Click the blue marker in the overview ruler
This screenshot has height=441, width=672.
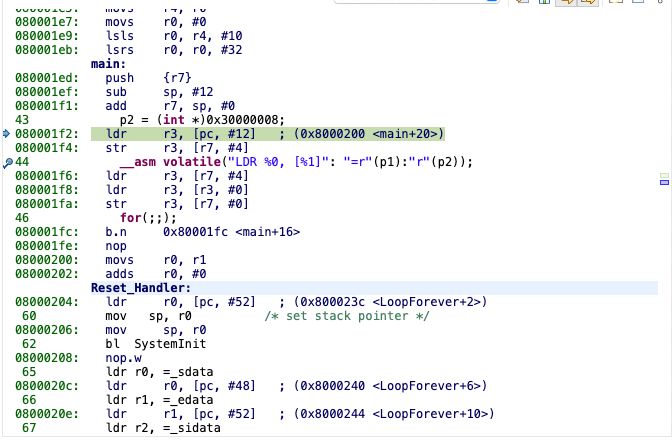tap(664, 183)
